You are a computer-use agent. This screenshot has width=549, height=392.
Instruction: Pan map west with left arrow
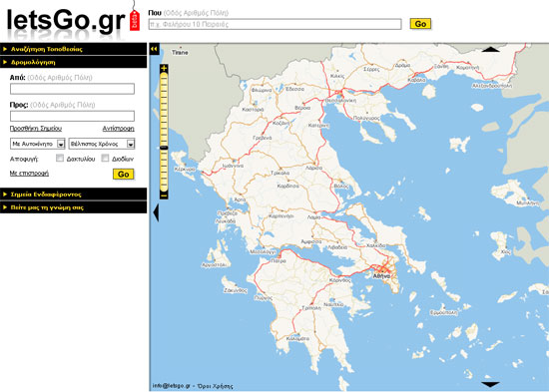[x=156, y=212]
